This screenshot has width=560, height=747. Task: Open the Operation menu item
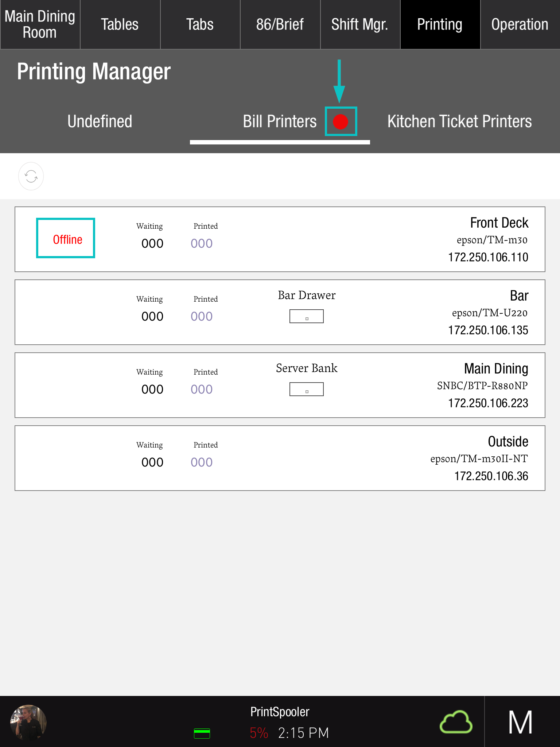pyautogui.click(x=520, y=24)
